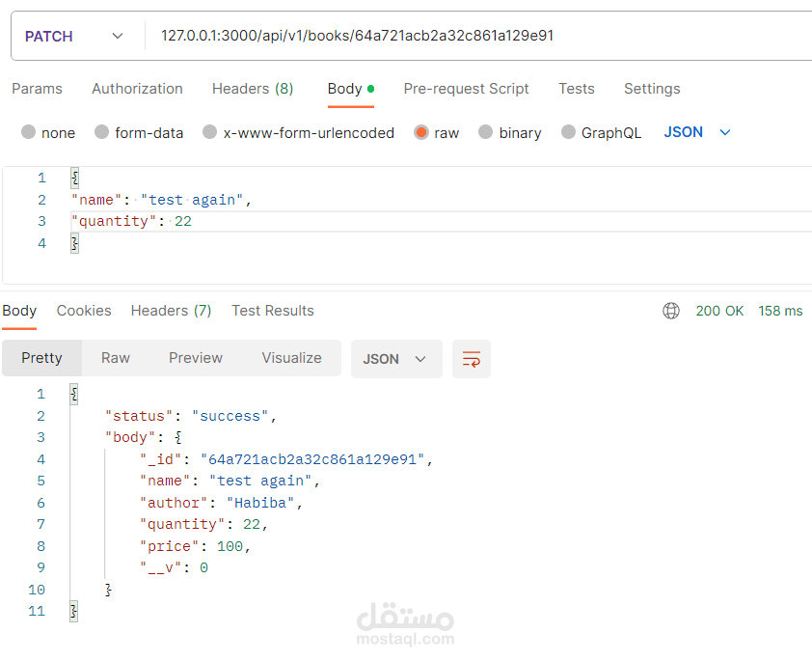Click the request URL input field
This screenshot has width=812, height=661.
click(473, 36)
